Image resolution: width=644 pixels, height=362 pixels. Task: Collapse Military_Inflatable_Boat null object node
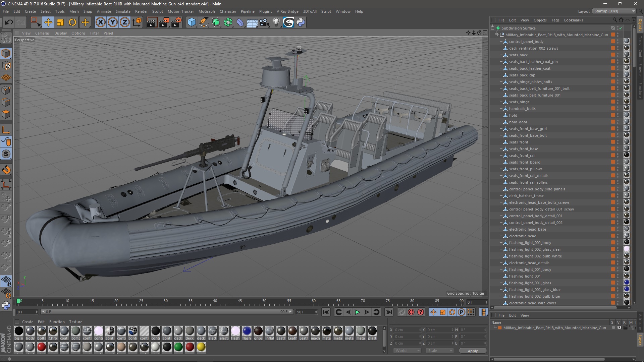tap(496, 35)
